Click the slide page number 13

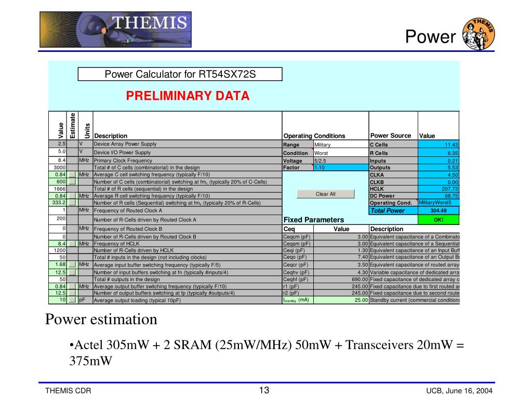pos(264,390)
